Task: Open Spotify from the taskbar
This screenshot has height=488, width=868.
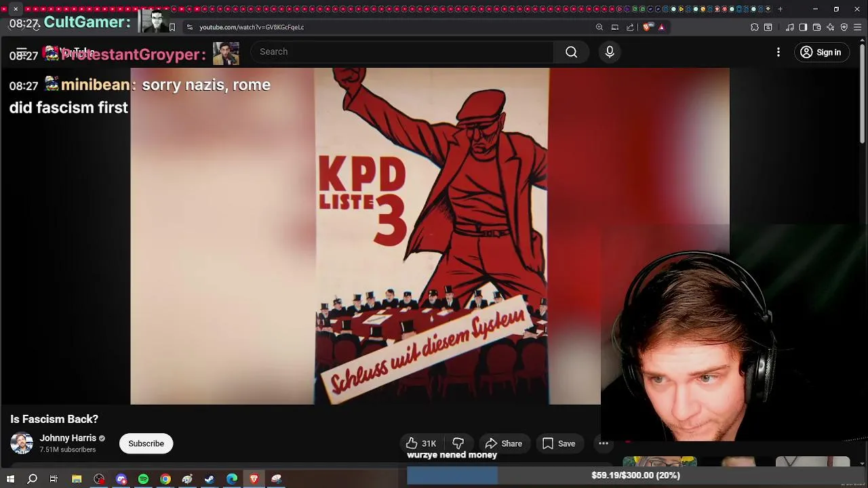Action: tap(143, 479)
